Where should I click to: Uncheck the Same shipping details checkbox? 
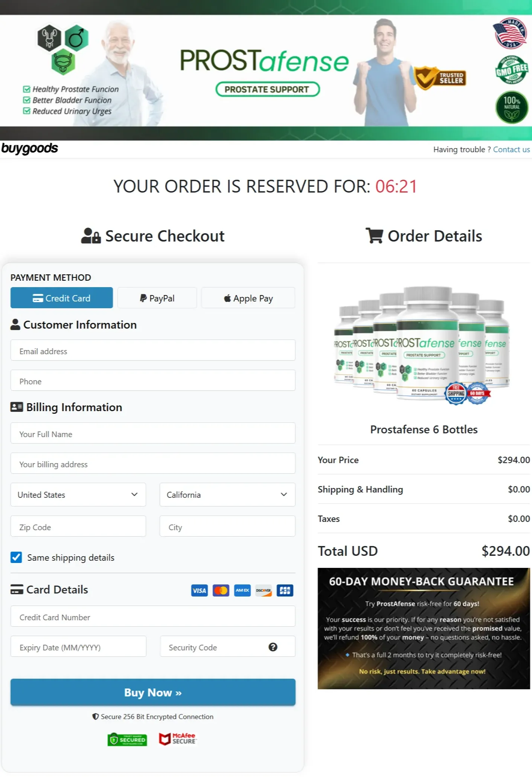(x=16, y=557)
